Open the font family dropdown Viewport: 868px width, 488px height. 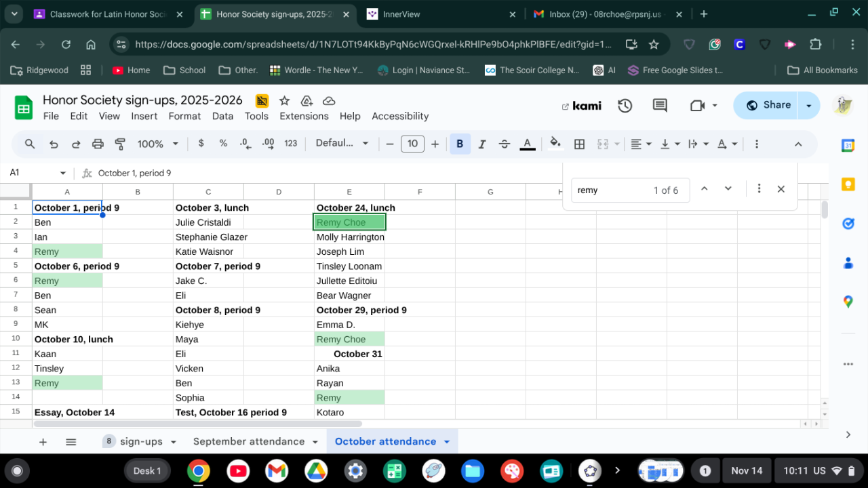tap(342, 144)
